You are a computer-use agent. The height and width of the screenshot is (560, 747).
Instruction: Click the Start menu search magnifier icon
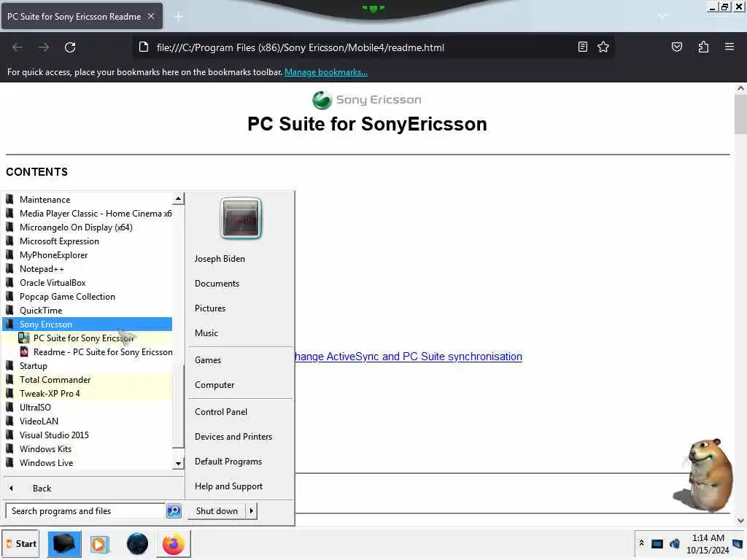(x=174, y=510)
